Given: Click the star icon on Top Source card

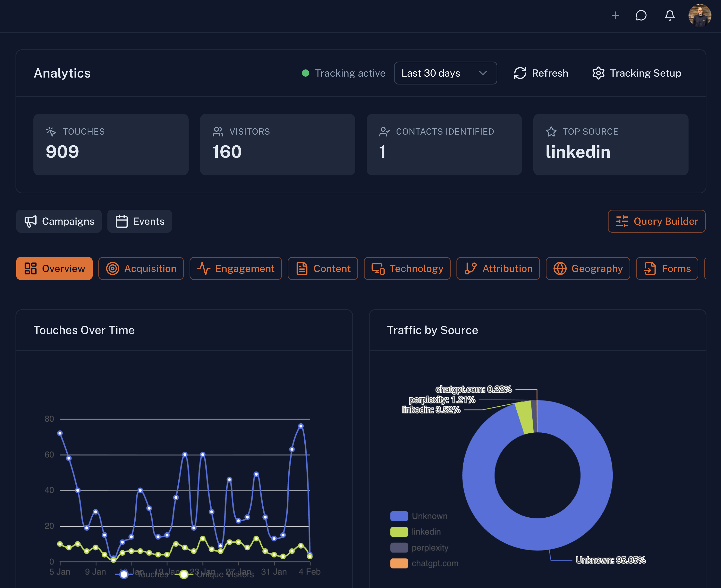Looking at the screenshot, I should coord(551,132).
